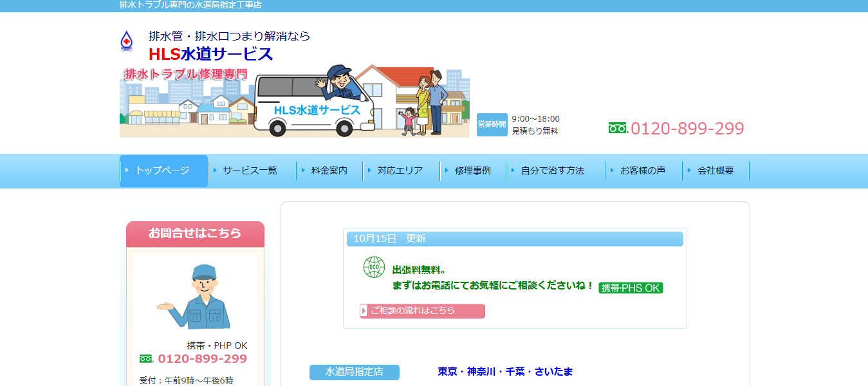Viewport: 868px width, 386px height.
Task: Click the pink ご相談の流れはこちら button
Action: coord(422,311)
